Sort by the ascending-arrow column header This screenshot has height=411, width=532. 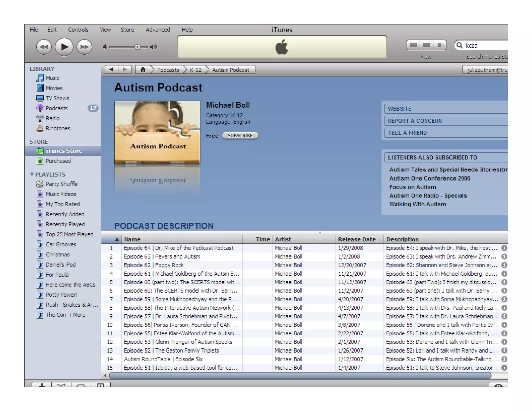click(111, 239)
